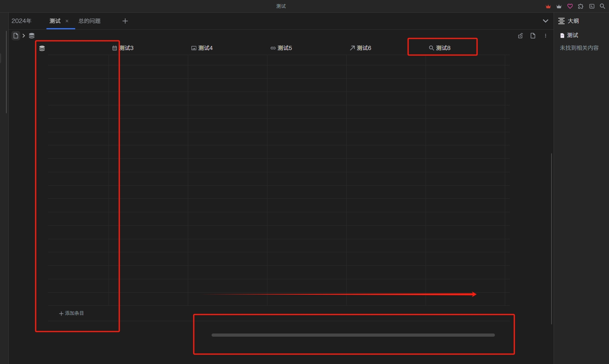Image resolution: width=609 pixels, height=364 pixels.
Task: Expand the tab list chevron
Action: point(546,21)
